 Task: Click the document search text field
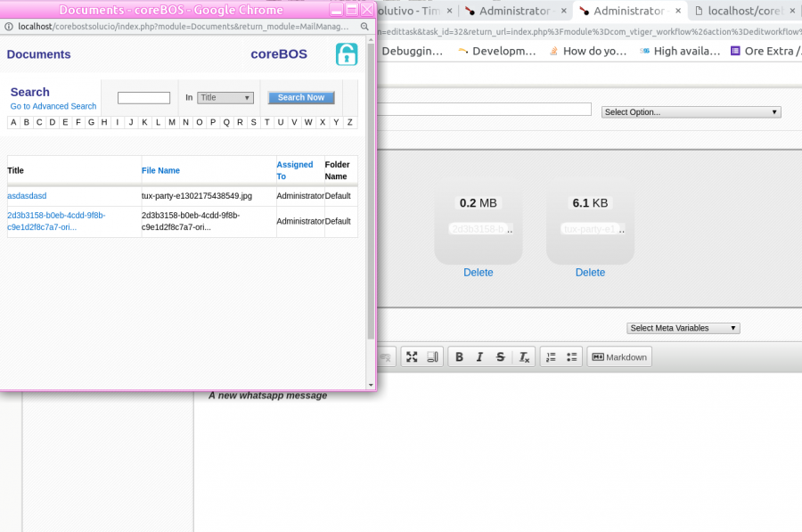(143, 98)
